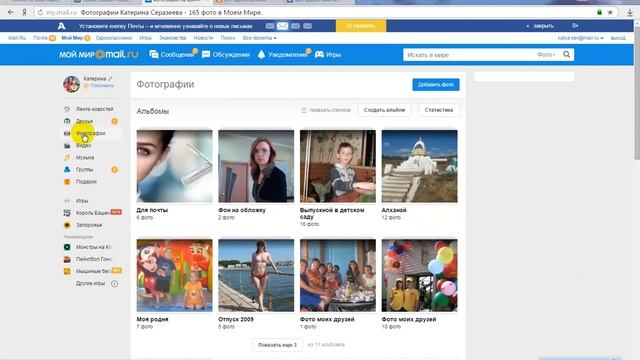Open browser downloads arrow icon
The height and width of the screenshot is (360, 640).
pyautogui.click(x=630, y=13)
